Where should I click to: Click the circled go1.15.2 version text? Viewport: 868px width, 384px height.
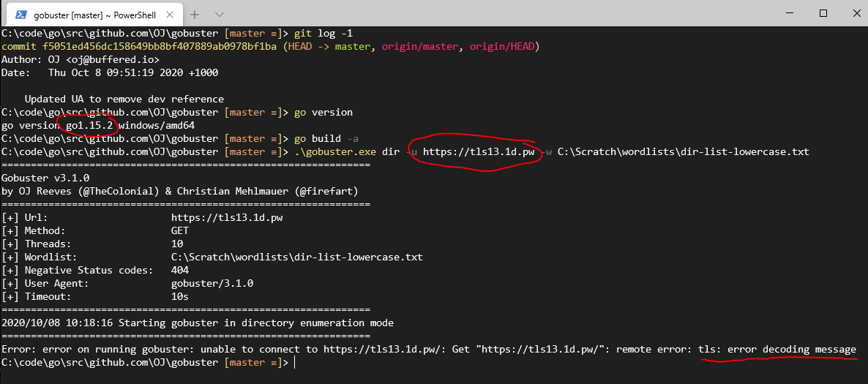89,126
